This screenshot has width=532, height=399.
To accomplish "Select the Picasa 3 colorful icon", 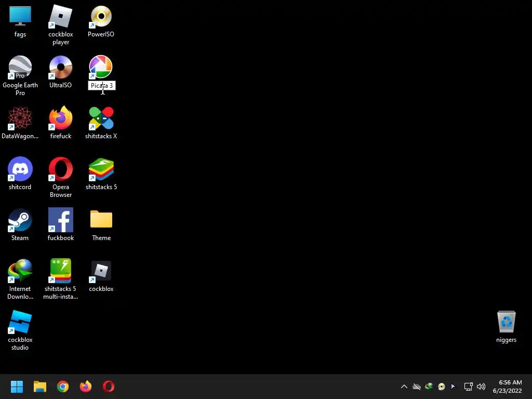I will (x=101, y=67).
